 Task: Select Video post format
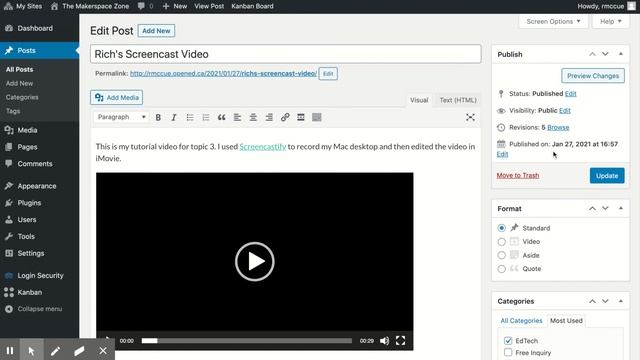point(502,242)
